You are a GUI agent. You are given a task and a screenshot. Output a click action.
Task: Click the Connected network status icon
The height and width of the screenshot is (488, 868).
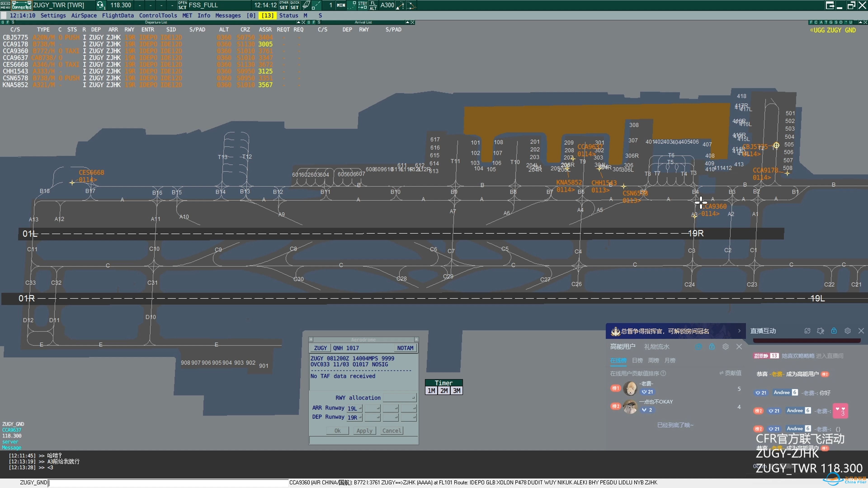point(21,5)
